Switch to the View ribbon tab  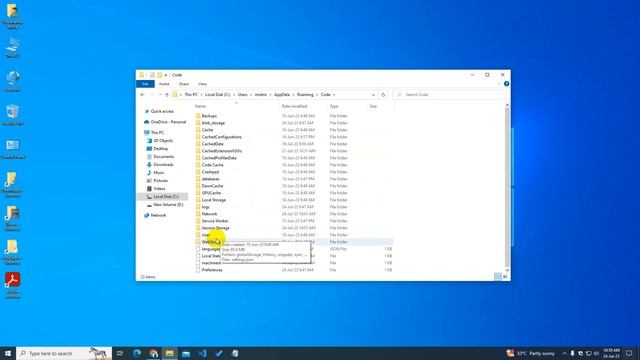click(202, 84)
